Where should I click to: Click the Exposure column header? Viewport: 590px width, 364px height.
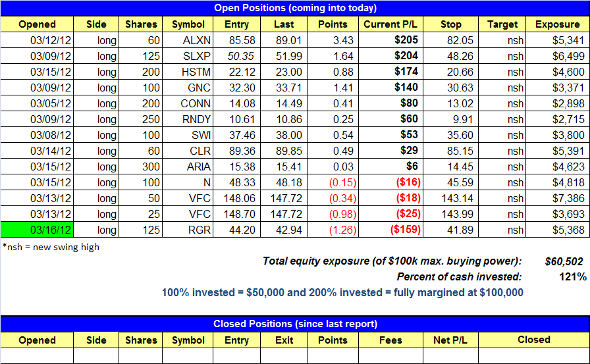pyautogui.click(x=557, y=24)
